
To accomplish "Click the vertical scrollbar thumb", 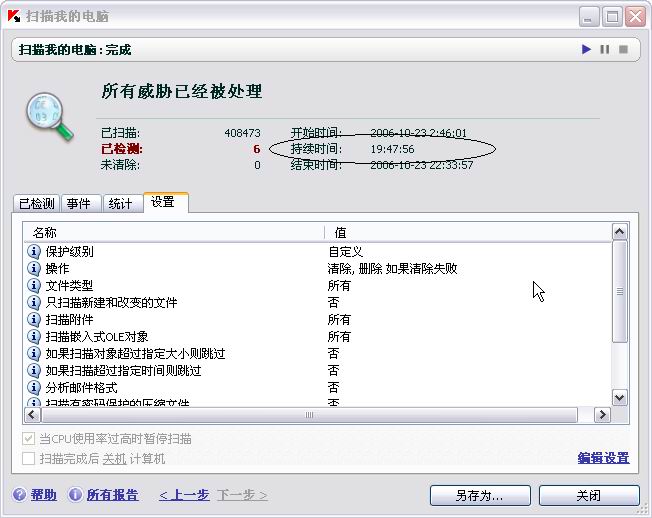I will coord(620,291).
